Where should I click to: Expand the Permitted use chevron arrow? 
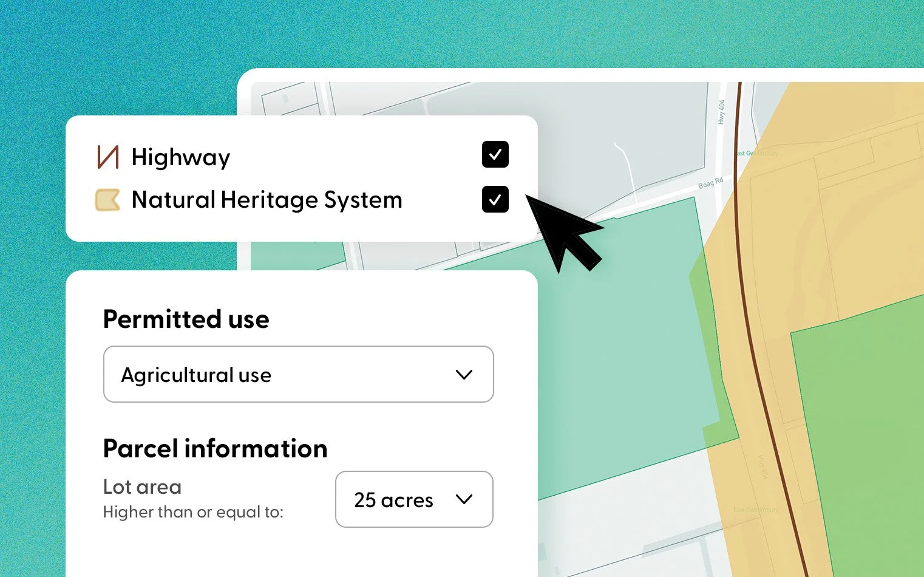tap(464, 375)
